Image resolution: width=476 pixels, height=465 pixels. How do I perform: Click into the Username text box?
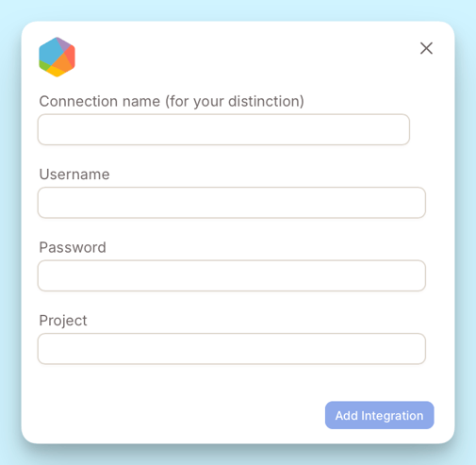pyautogui.click(x=232, y=203)
